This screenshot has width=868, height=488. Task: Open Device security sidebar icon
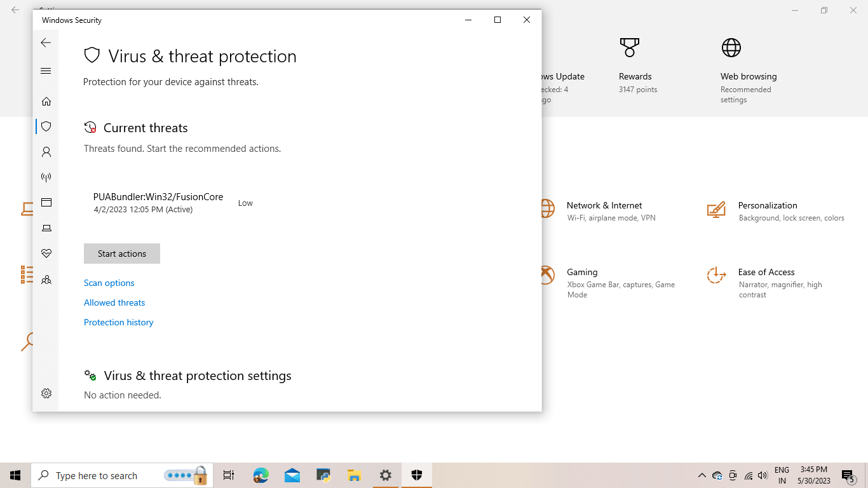click(46, 228)
